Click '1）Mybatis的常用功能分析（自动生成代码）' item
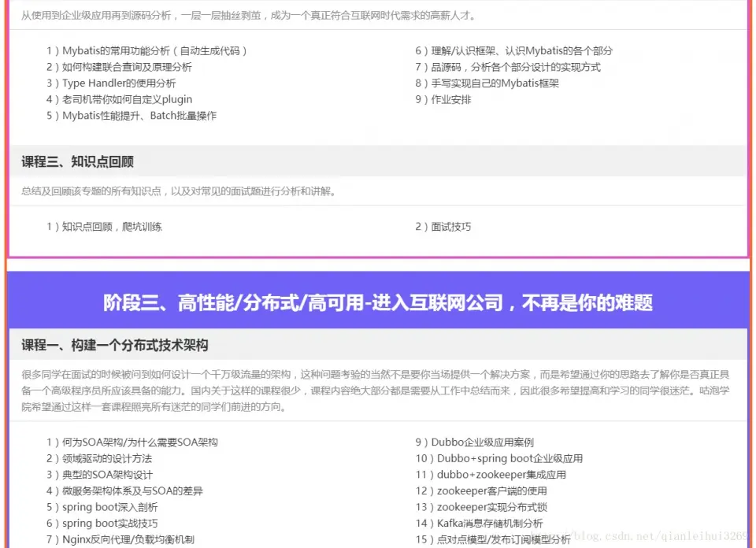 tap(146, 50)
